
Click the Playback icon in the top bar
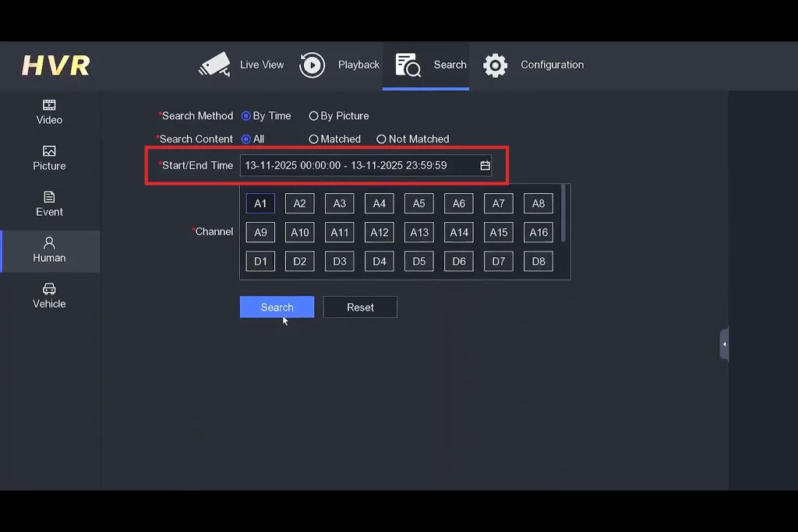[x=312, y=65]
